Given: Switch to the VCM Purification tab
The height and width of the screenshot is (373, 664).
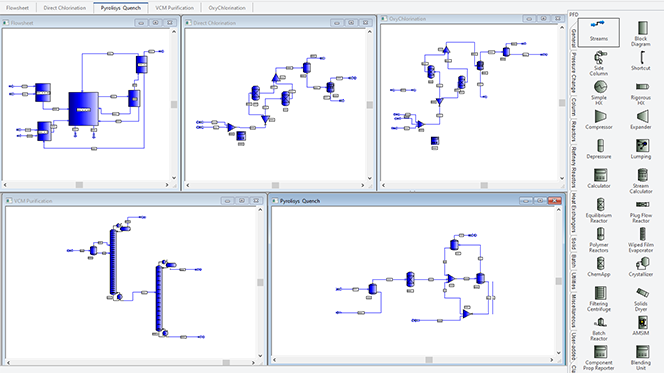Looking at the screenshot, I should (x=174, y=8).
